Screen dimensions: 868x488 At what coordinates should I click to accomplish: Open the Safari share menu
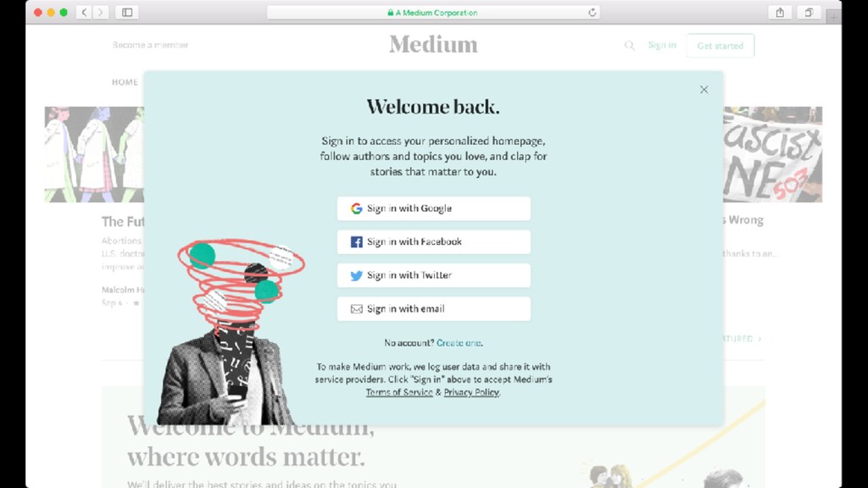pos(780,12)
